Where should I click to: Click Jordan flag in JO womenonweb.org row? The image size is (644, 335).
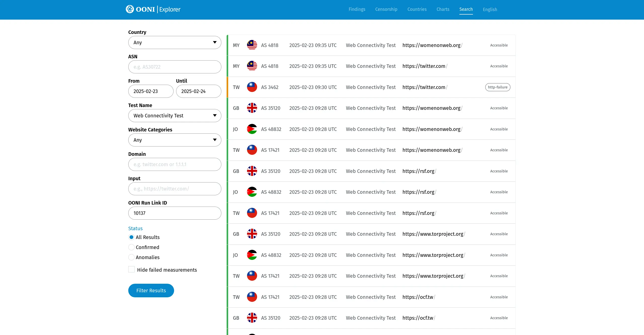(x=252, y=129)
